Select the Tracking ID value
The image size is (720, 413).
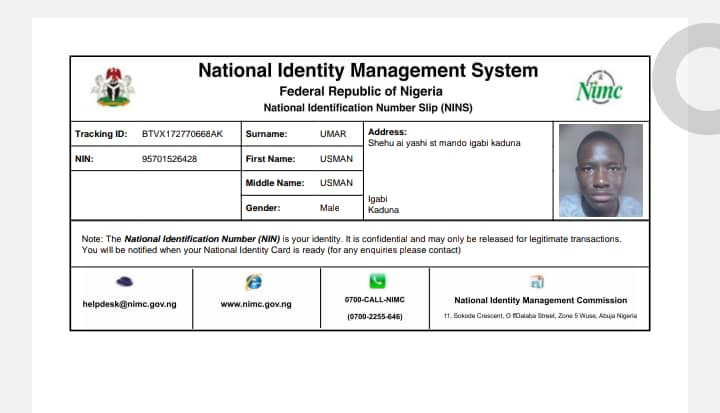pos(182,134)
